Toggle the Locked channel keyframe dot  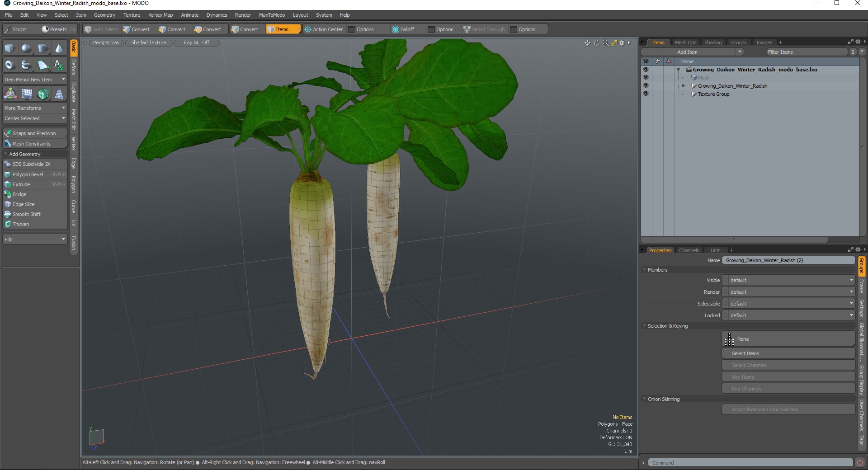[x=725, y=315]
